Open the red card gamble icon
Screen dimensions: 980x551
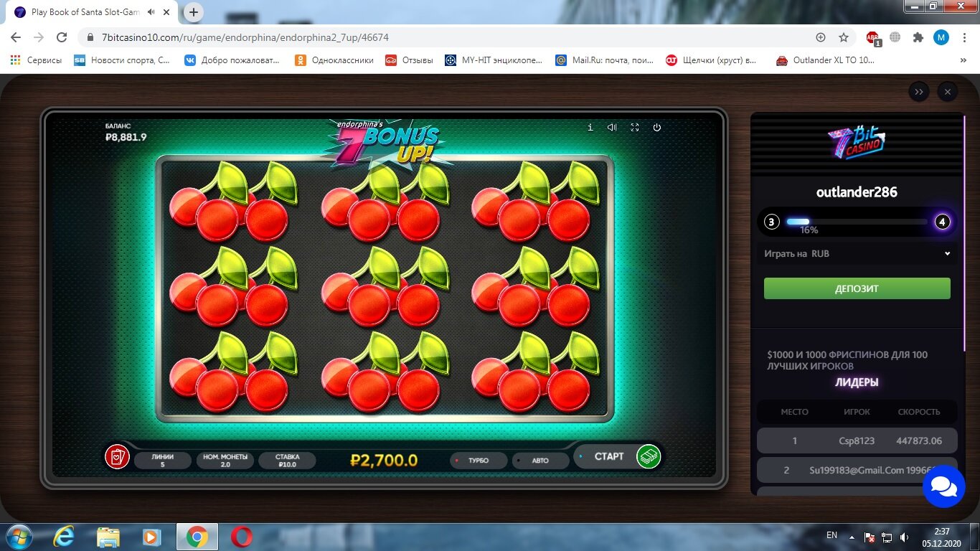pyautogui.click(x=117, y=456)
